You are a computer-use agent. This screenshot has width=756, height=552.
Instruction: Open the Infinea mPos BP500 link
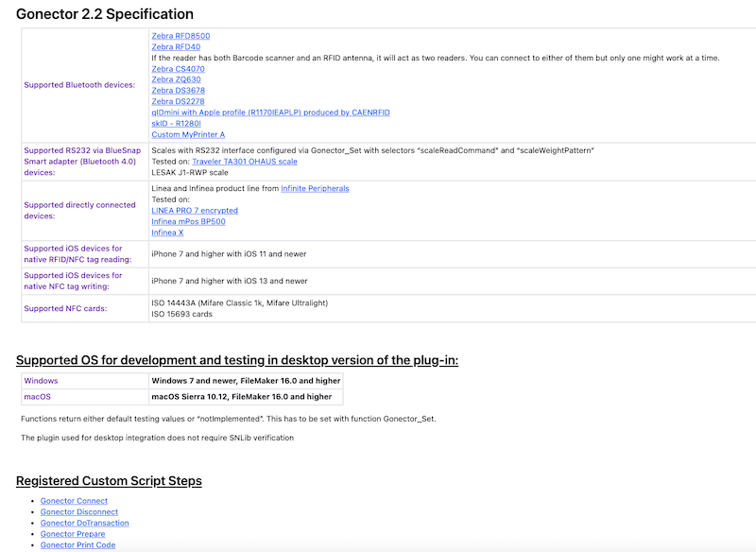point(188,222)
